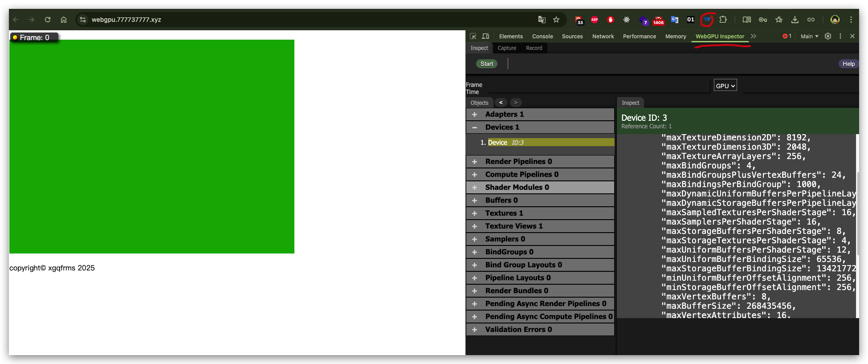Go to previous object with < button

pyautogui.click(x=501, y=102)
